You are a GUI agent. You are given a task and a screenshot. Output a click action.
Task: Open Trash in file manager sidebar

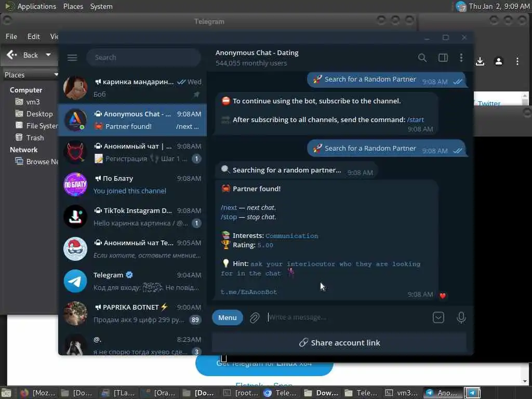click(30, 137)
